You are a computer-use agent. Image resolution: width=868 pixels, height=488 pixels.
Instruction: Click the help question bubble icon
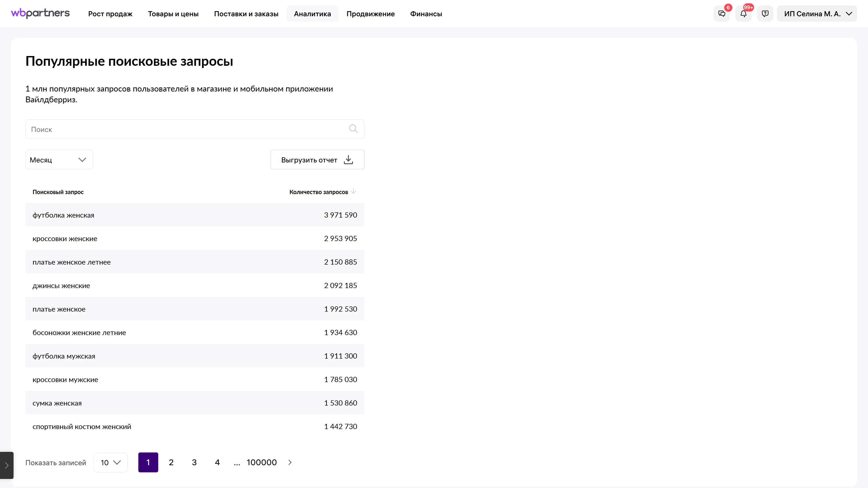point(765,14)
